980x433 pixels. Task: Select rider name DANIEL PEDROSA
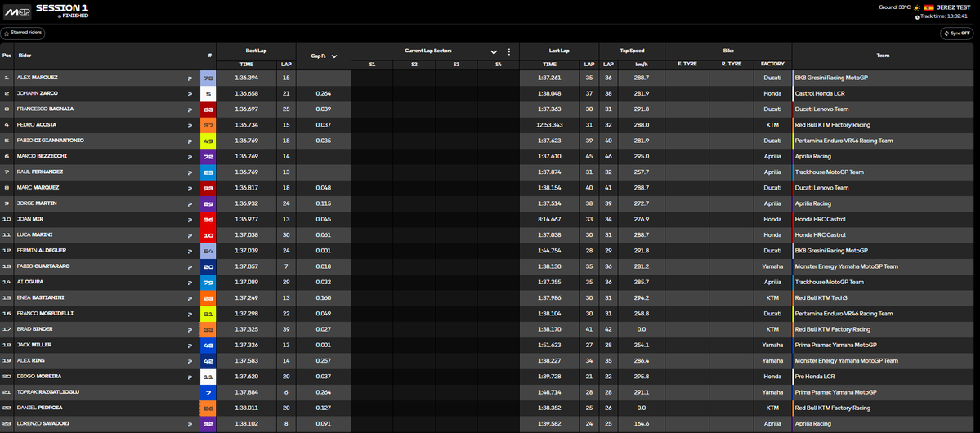click(x=39, y=408)
